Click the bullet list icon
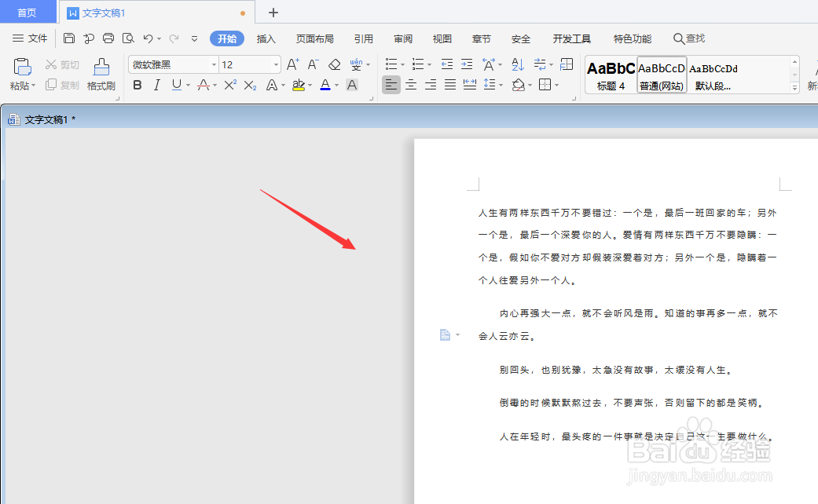Screen dimensions: 818x504 tap(391, 64)
